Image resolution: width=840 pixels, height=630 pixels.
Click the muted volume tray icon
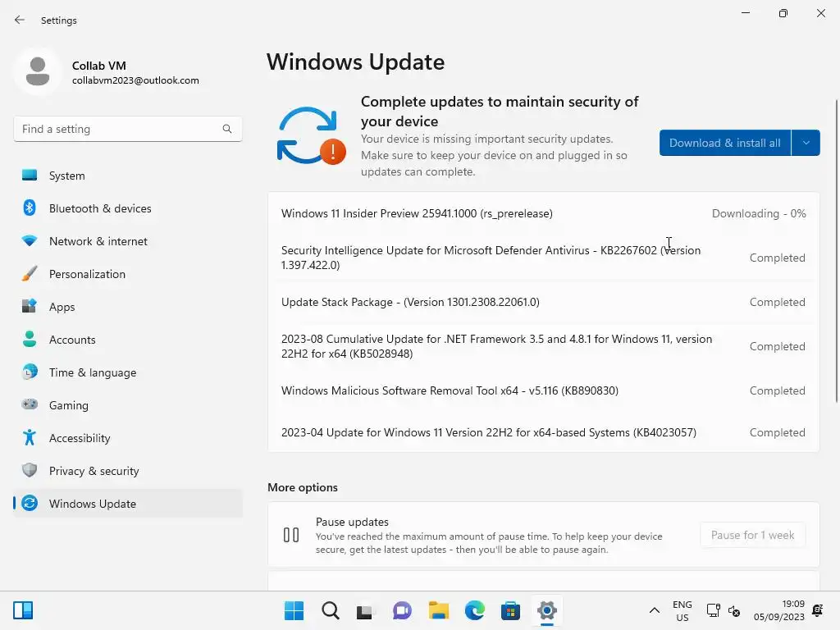734,610
